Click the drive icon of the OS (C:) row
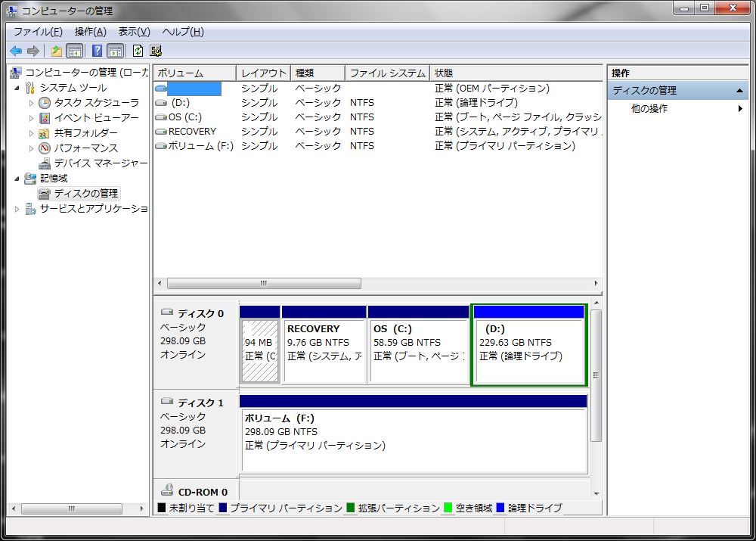This screenshot has width=756, height=541. tap(161, 117)
